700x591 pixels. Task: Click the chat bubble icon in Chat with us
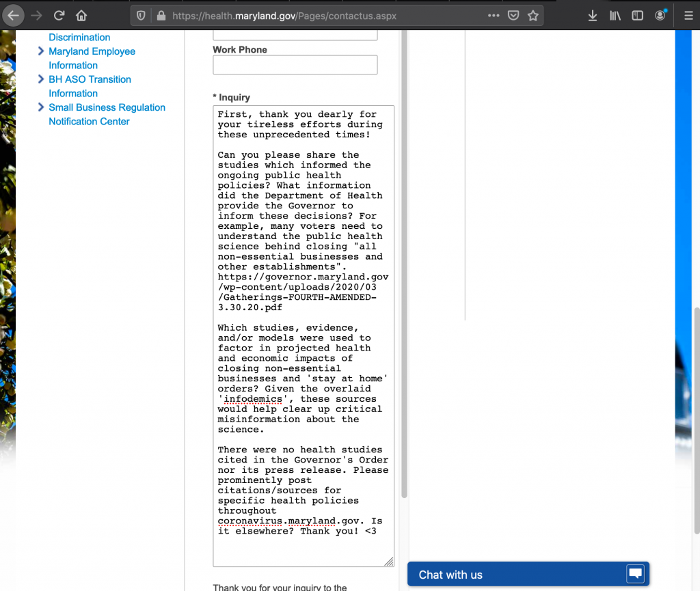pos(635,573)
